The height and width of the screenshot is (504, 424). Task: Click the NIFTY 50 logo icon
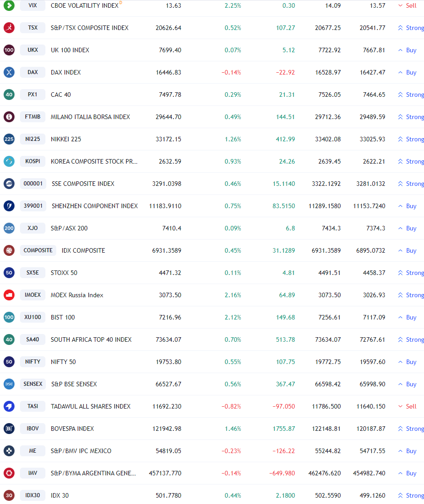[x=9, y=362]
